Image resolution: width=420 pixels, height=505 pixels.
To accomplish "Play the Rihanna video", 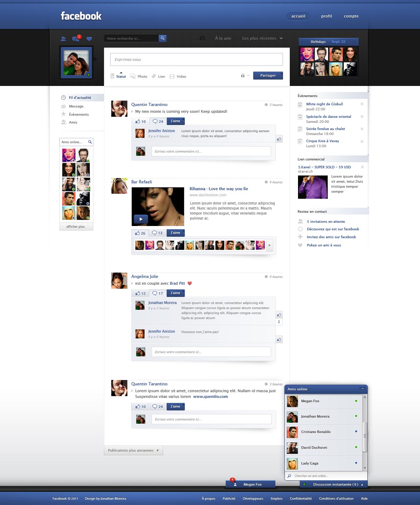I will [141, 219].
